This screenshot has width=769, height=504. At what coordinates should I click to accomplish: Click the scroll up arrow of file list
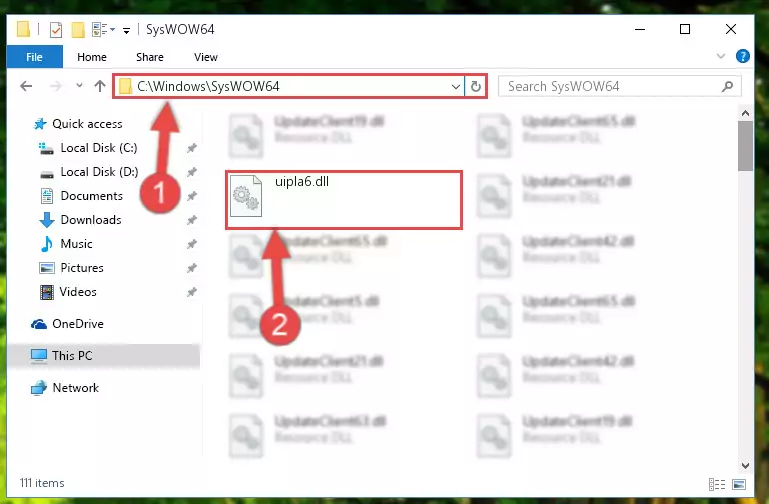click(745, 113)
